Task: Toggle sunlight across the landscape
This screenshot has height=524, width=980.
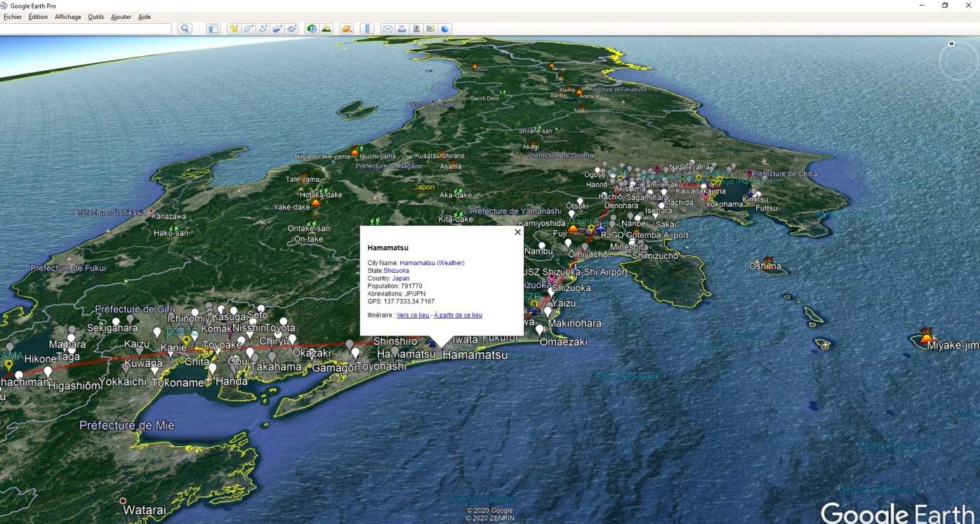Action: (326, 29)
